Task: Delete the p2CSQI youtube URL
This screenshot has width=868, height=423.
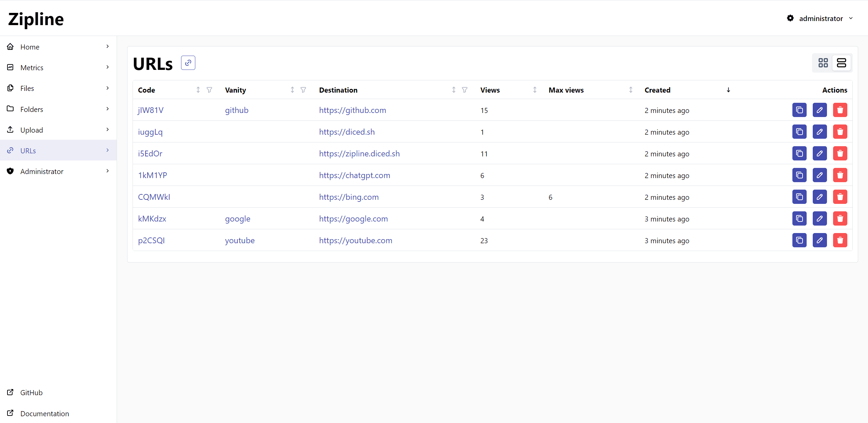Action: [840, 240]
